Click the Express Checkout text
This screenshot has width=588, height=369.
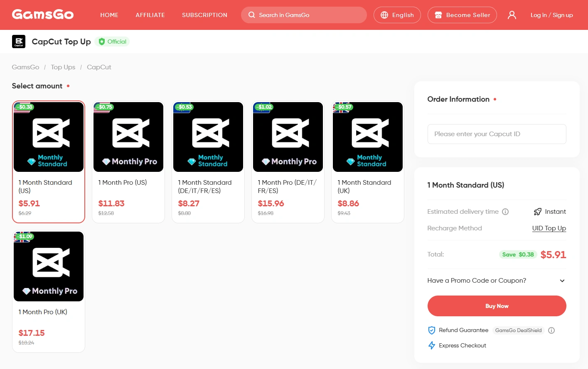(463, 345)
